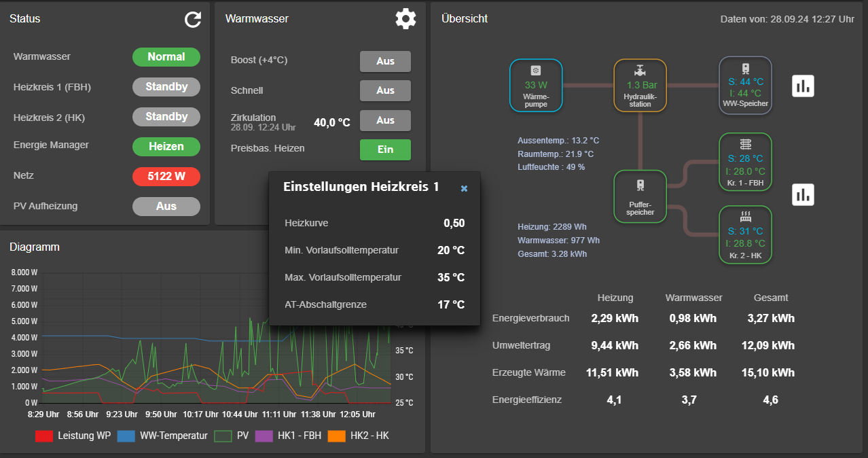Toggle Boost (+4°C) Aus switch
The width and height of the screenshot is (868, 458).
(x=385, y=61)
